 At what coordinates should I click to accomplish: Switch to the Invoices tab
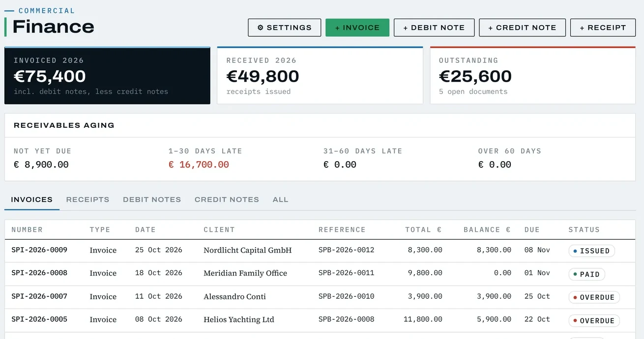[x=32, y=199]
